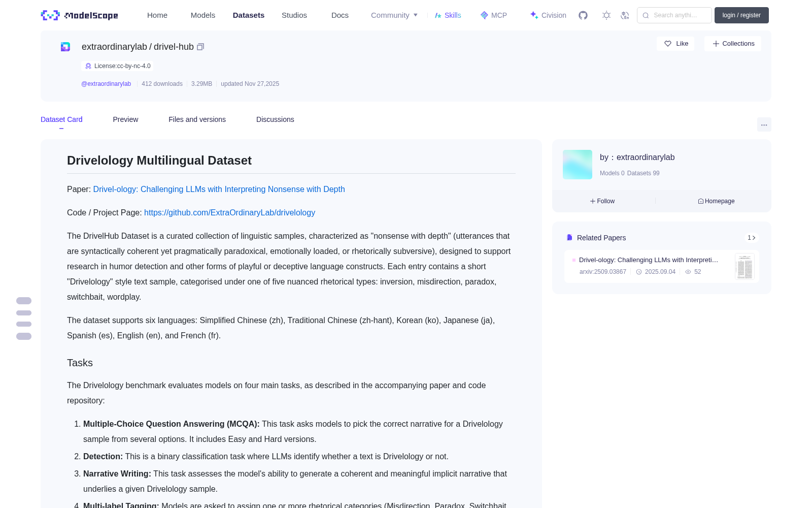Click the search magnifier icon
812x508 pixels.
click(x=646, y=15)
